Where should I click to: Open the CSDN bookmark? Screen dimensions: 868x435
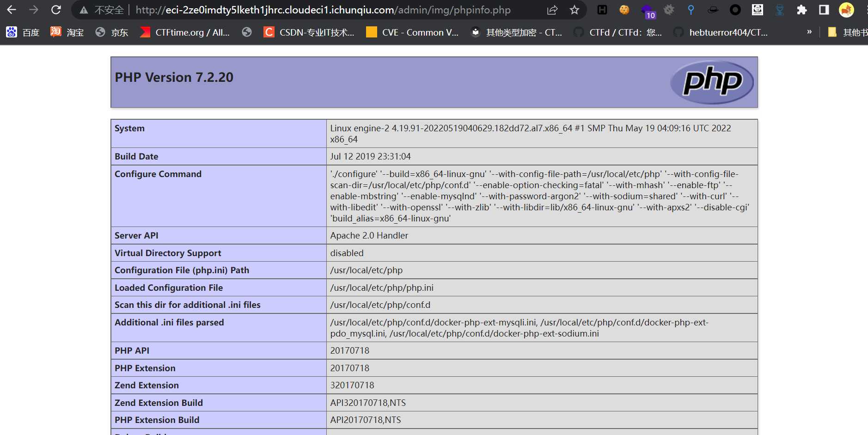(309, 32)
